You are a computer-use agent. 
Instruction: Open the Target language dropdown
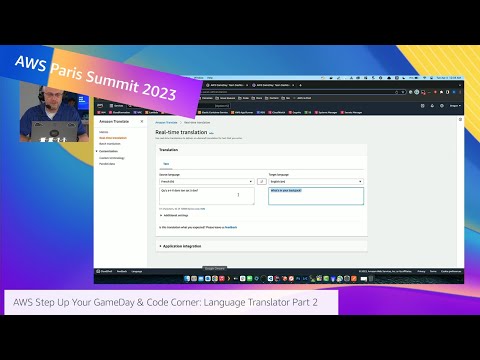point(316,181)
